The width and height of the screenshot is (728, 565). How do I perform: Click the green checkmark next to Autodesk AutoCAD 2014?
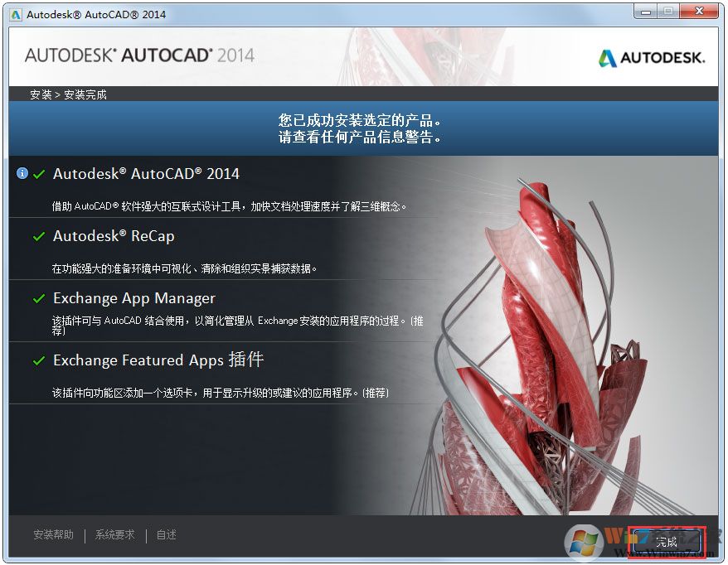click(x=38, y=174)
